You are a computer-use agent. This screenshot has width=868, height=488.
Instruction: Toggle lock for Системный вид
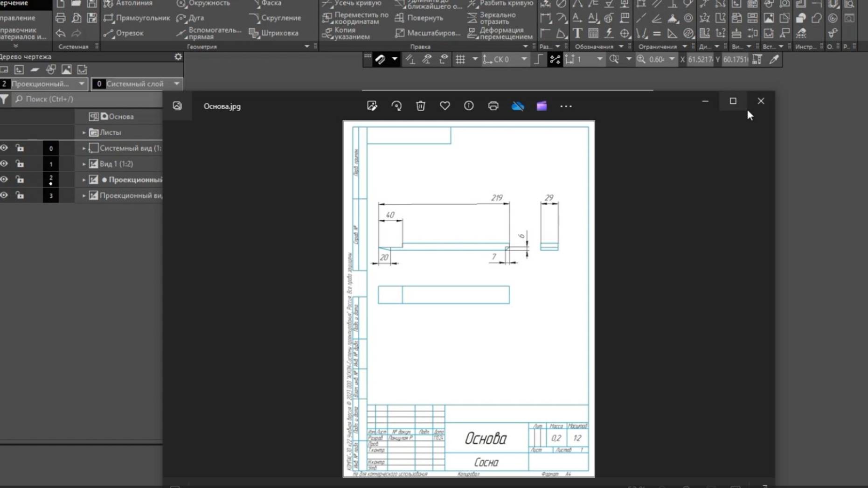(x=20, y=148)
